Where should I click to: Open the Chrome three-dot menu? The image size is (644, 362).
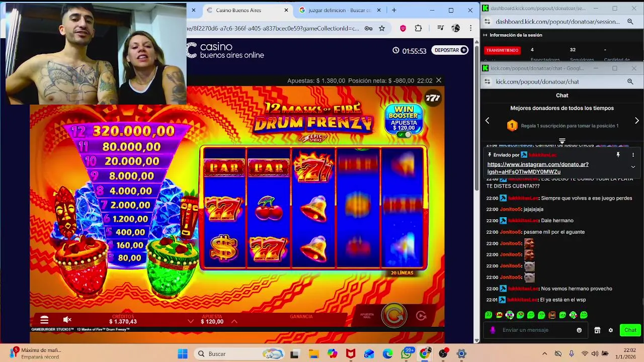click(x=470, y=29)
